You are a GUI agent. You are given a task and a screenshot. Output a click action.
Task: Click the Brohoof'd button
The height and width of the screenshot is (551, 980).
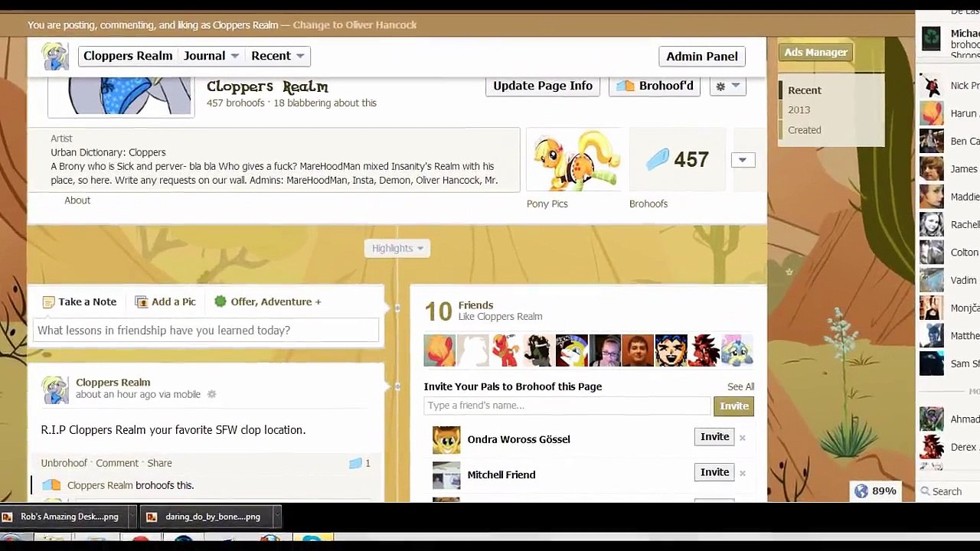(x=655, y=86)
